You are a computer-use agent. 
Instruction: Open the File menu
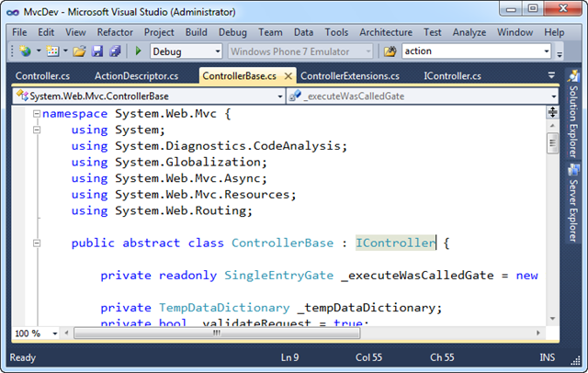19,32
